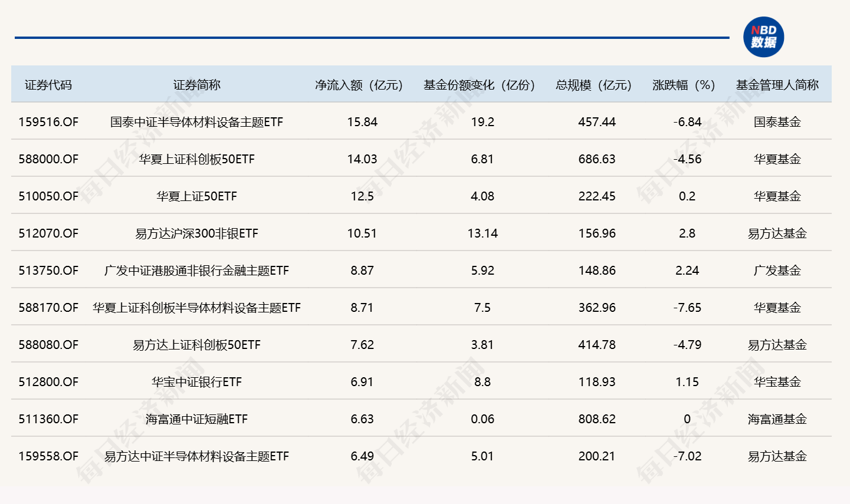This screenshot has height=504, width=850.
Task: Select price change 2.8
Action: pyautogui.click(x=687, y=233)
